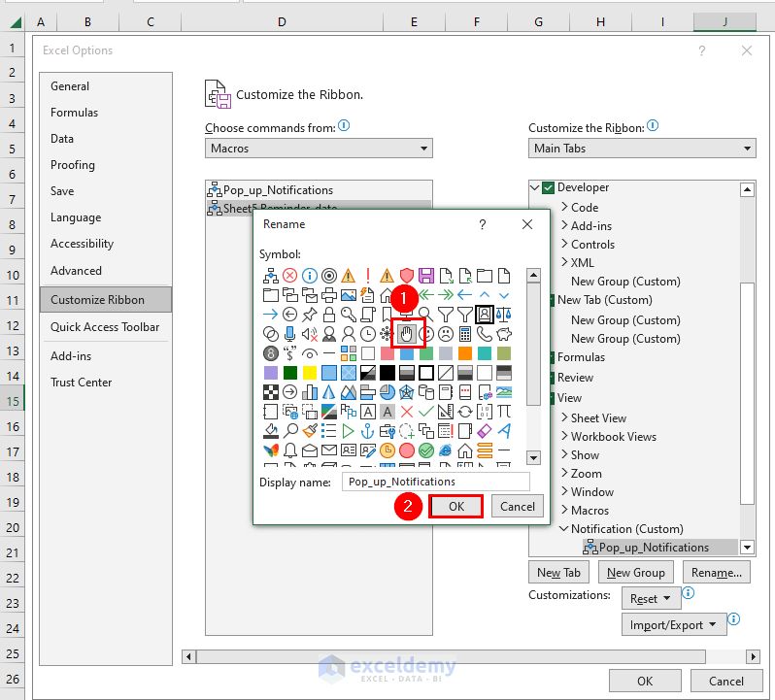Select the bullseye target symbol

coord(328,276)
